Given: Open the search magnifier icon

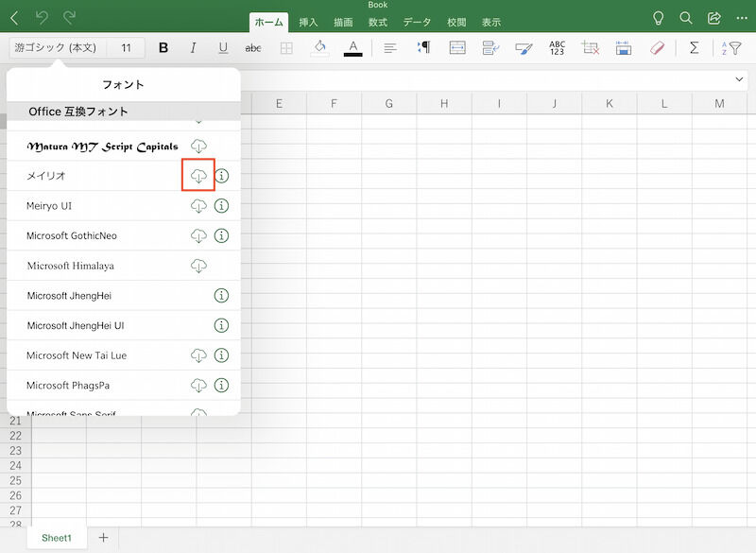Looking at the screenshot, I should (686, 18).
